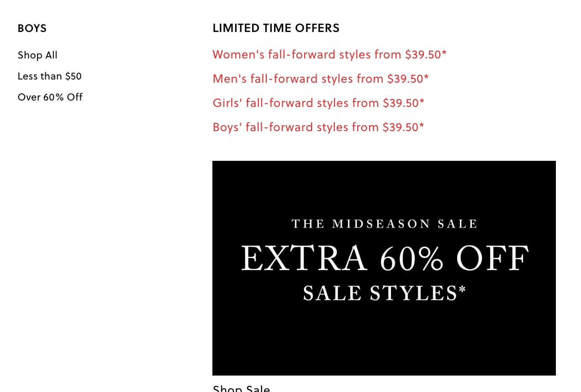The image size is (581, 392).
Task: Open Shop All under Boys
Action: (37, 55)
